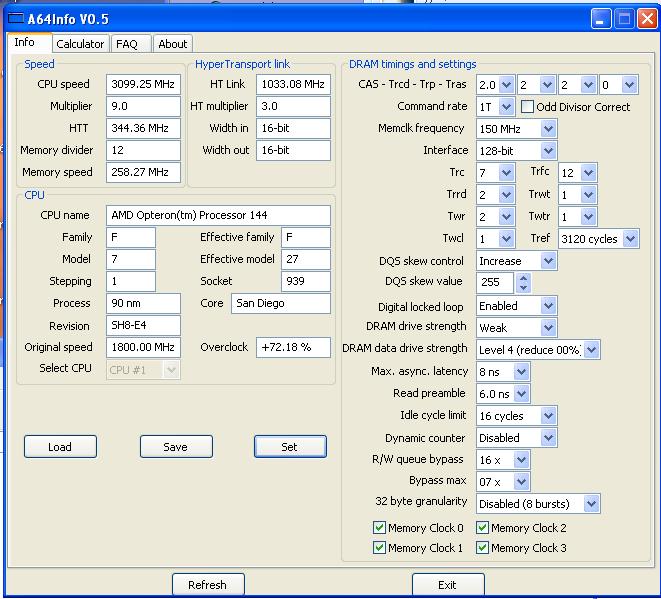Click the Original speed field

pyautogui.click(x=143, y=347)
